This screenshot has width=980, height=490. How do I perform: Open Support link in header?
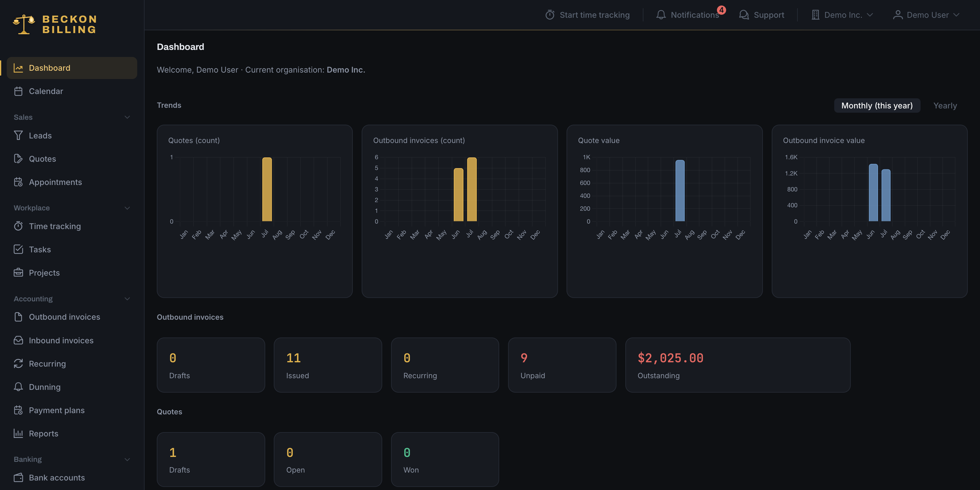click(x=762, y=15)
